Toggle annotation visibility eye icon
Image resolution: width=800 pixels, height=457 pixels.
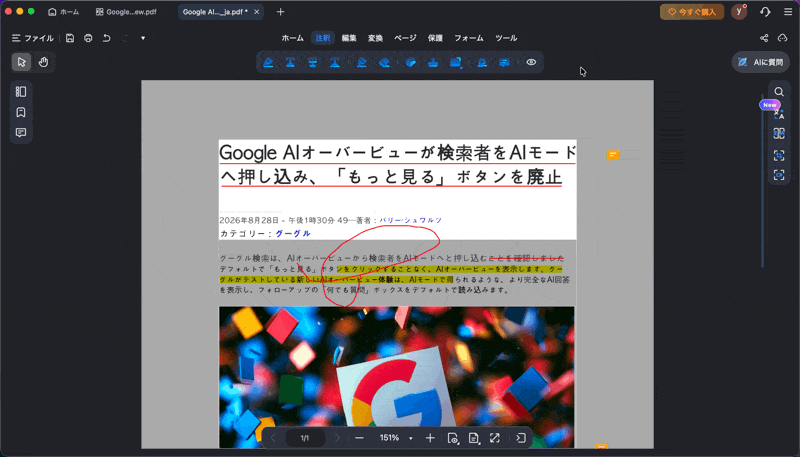coord(531,62)
